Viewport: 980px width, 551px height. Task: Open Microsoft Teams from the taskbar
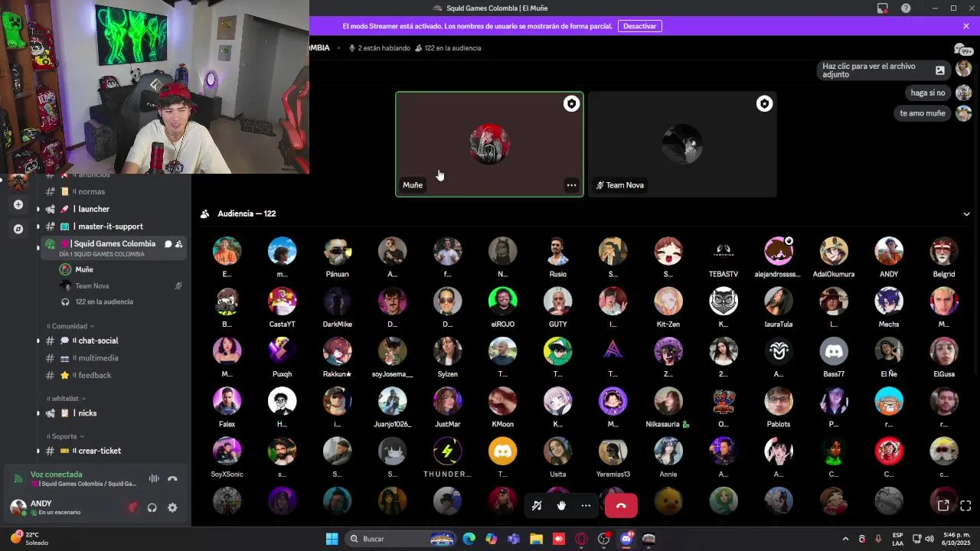pyautogui.click(x=514, y=539)
